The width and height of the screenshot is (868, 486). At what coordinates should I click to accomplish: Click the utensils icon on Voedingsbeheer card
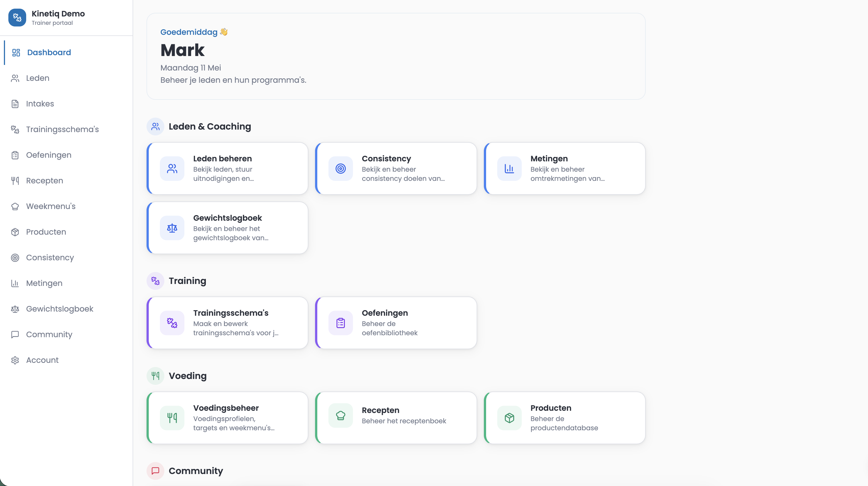[x=172, y=418]
